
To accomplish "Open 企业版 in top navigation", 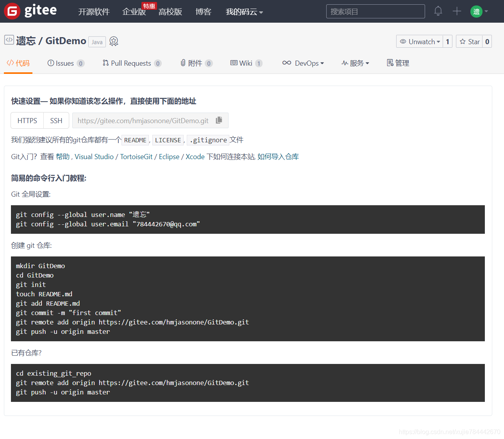I will pyautogui.click(x=134, y=12).
